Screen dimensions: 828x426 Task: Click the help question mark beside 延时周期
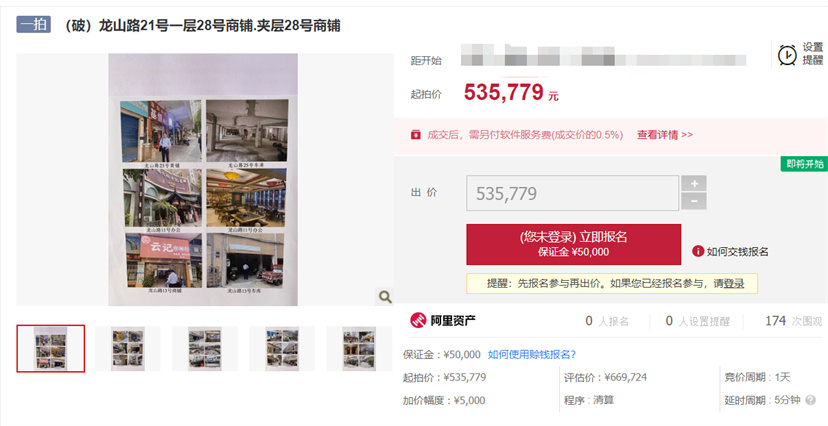[811, 400]
